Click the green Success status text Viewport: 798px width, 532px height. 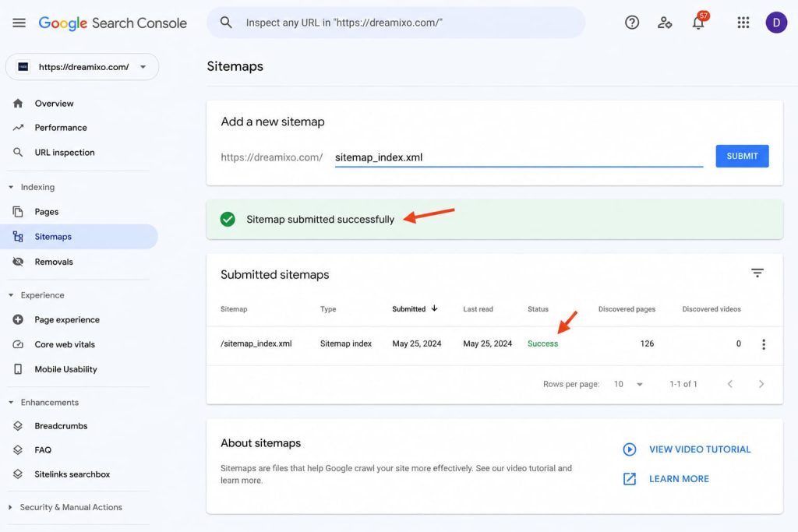[542, 344]
